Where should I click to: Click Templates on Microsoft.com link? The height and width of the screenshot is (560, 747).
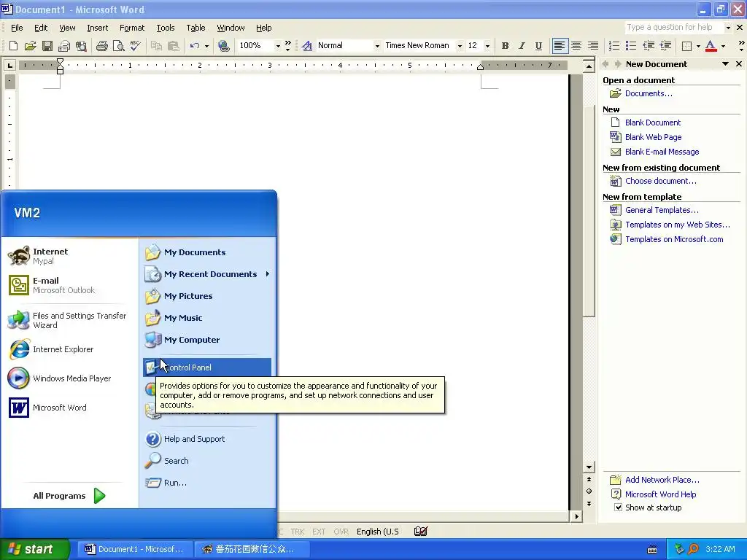click(674, 239)
